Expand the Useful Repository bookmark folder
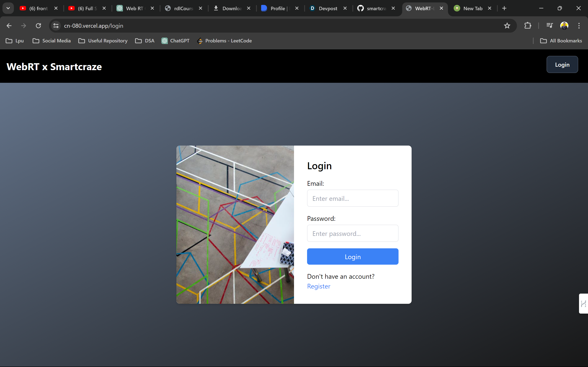 pyautogui.click(x=103, y=41)
